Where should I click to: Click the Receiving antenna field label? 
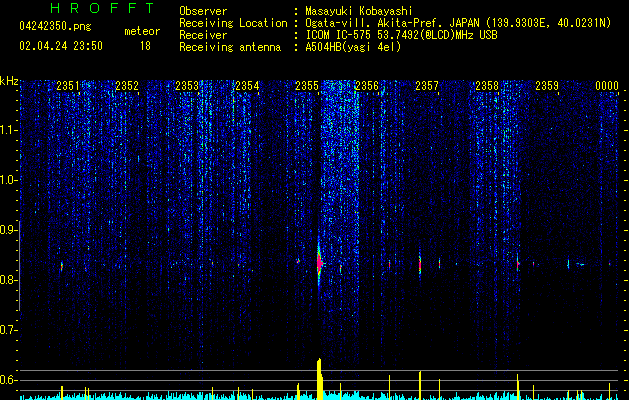click(x=230, y=47)
